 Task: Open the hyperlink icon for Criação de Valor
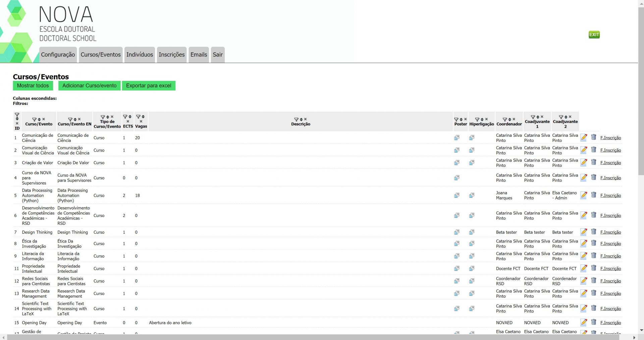(472, 163)
